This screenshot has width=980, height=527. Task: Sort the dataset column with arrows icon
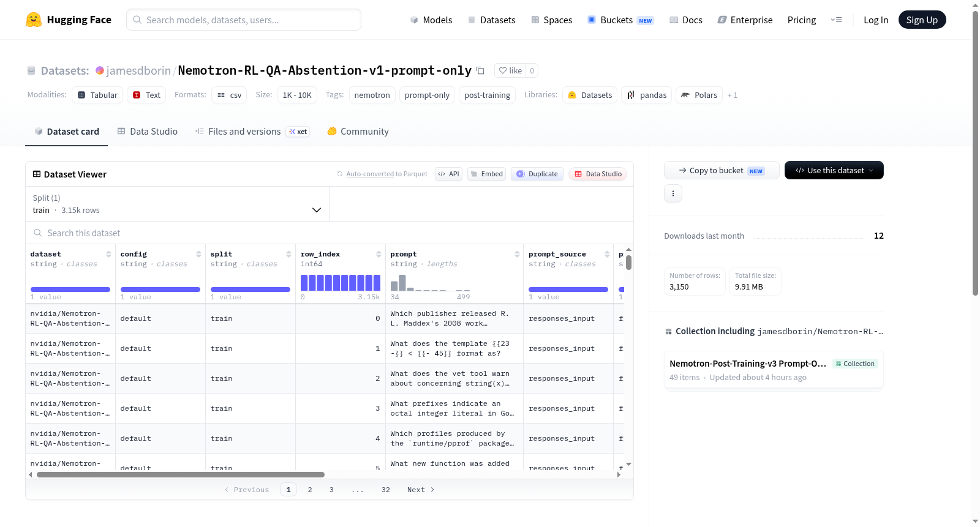coord(108,254)
